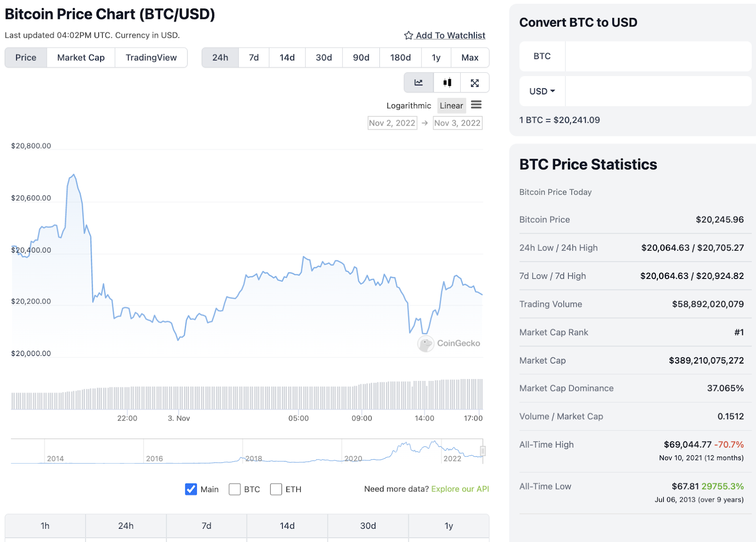Select the line chart view icon
This screenshot has height=542, width=756.
point(419,83)
